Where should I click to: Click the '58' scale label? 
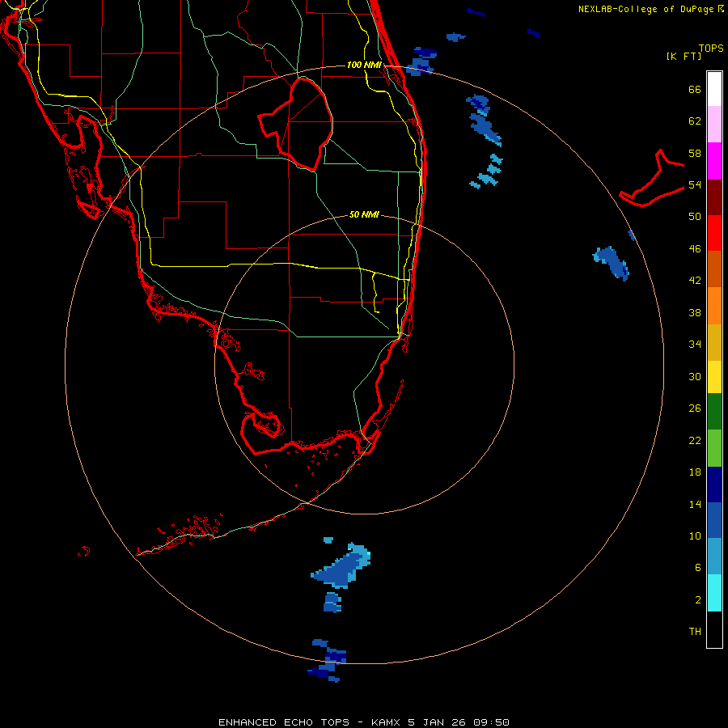tap(695, 153)
